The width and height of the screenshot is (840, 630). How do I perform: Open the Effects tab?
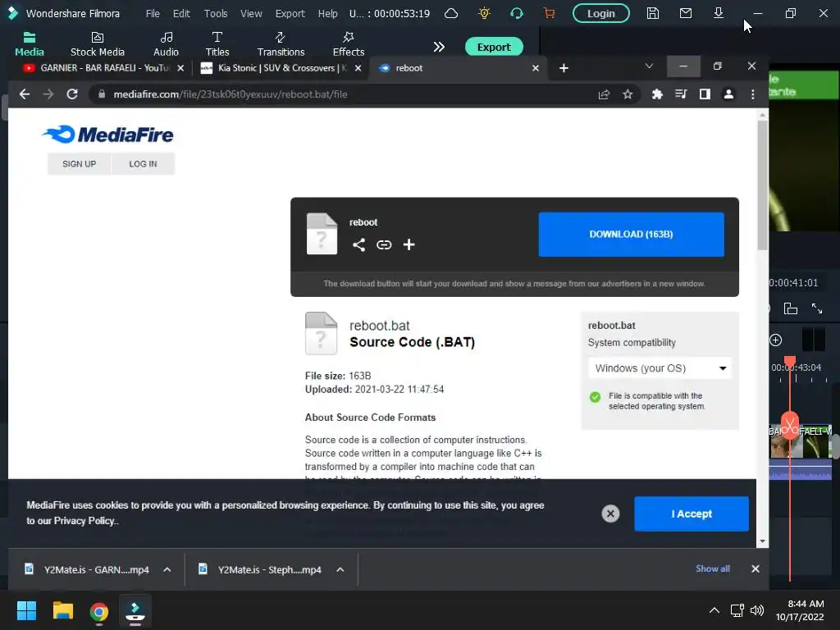pos(348,44)
